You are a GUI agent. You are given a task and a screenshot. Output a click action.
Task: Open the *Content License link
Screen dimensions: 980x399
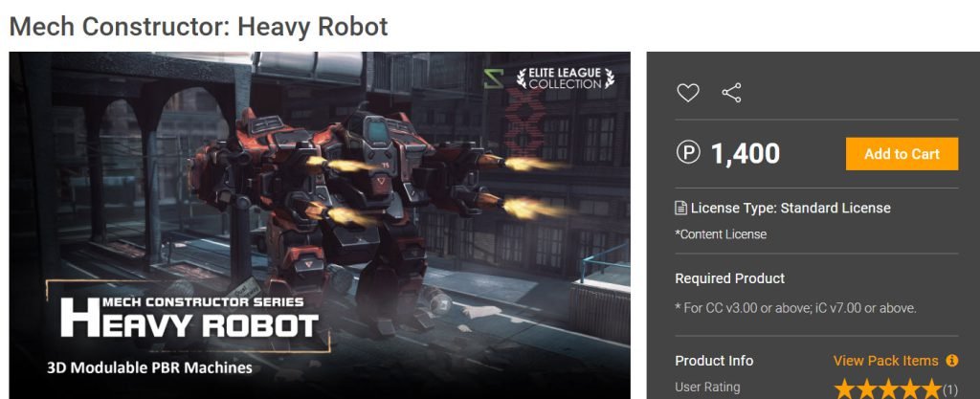[x=721, y=234]
